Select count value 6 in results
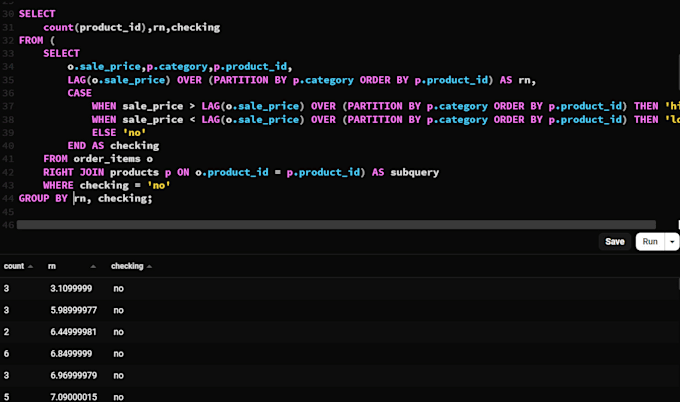The image size is (680, 402). (x=7, y=353)
